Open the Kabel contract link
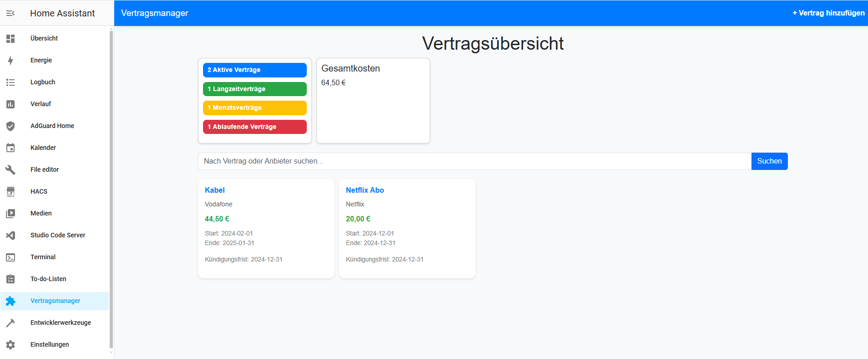 (x=215, y=190)
